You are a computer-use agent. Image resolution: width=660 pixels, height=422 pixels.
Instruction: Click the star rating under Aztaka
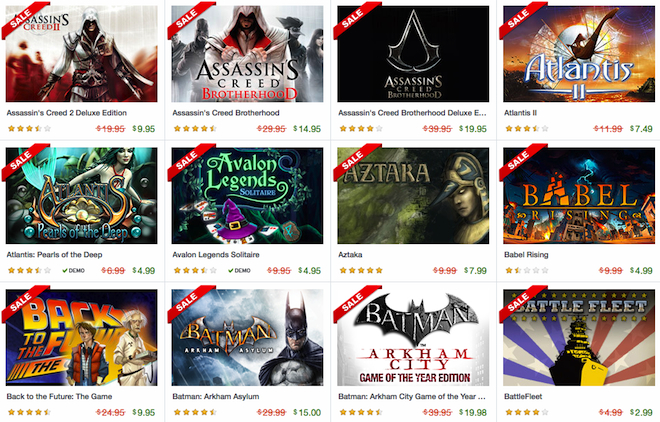(x=361, y=271)
